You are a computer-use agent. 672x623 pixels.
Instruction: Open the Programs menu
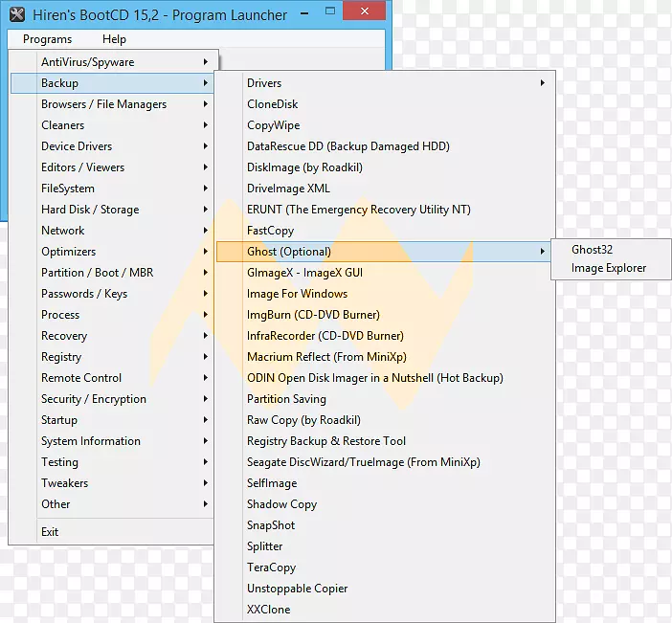[47, 39]
